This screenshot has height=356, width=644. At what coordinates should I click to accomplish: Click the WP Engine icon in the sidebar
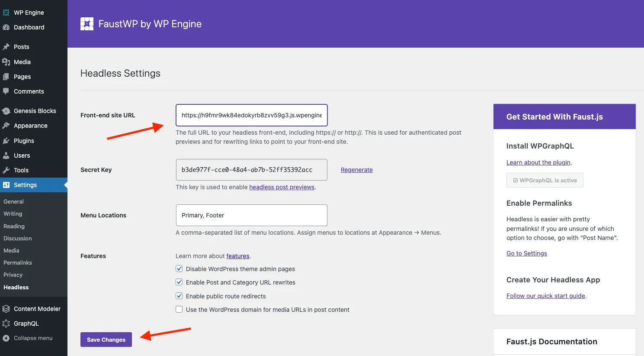(x=6, y=12)
